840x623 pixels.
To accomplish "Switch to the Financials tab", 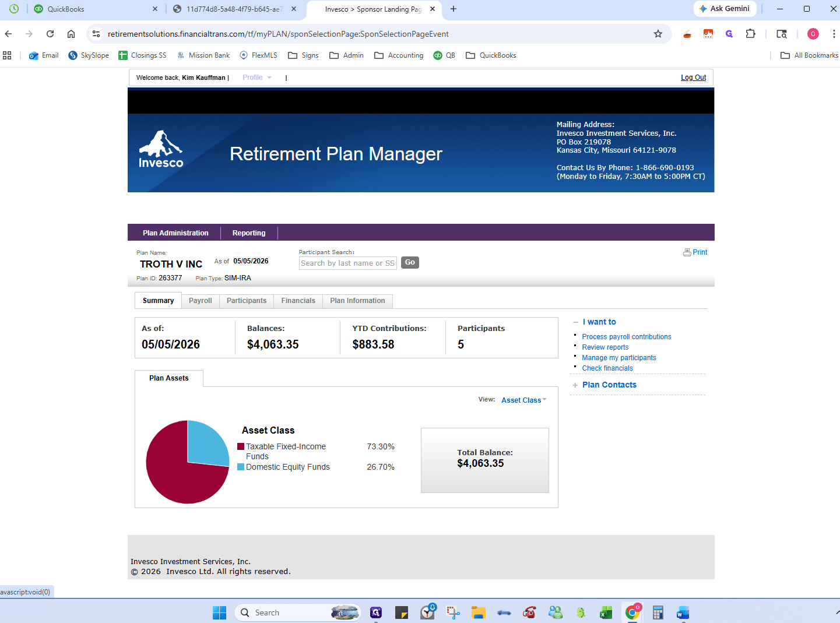I will coord(298,301).
